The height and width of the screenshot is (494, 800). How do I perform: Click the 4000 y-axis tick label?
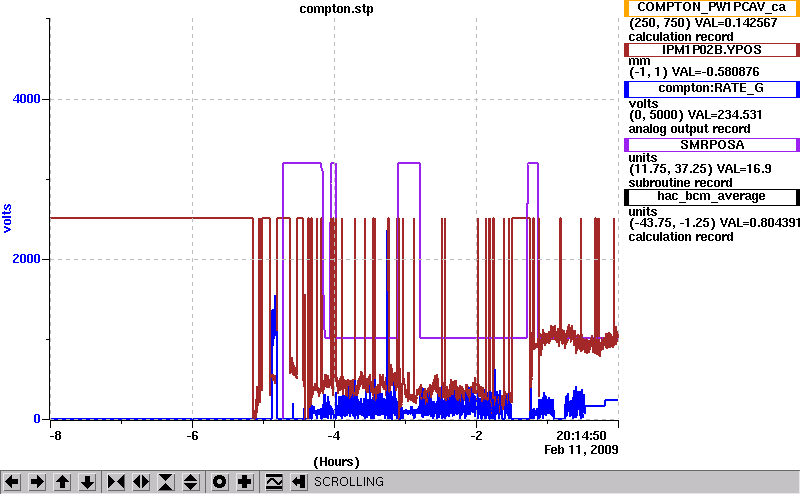point(26,98)
